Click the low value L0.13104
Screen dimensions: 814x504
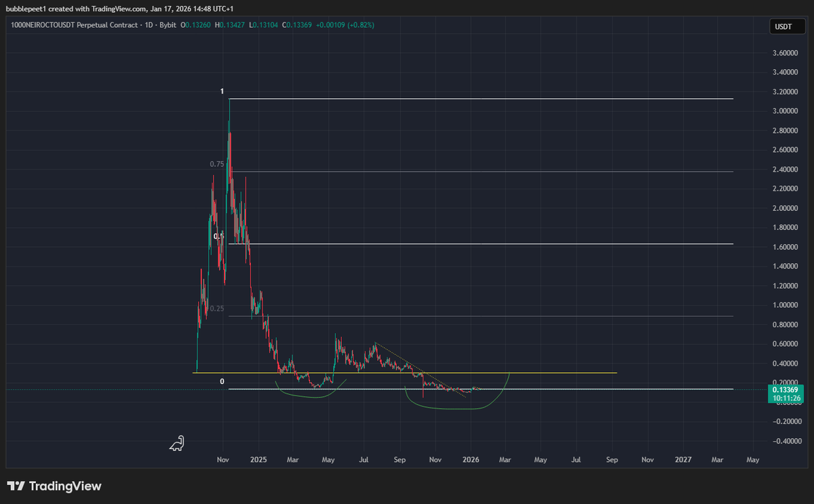click(x=263, y=24)
